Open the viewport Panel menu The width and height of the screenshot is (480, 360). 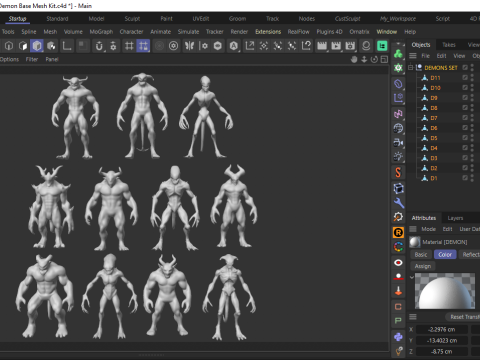pos(52,59)
